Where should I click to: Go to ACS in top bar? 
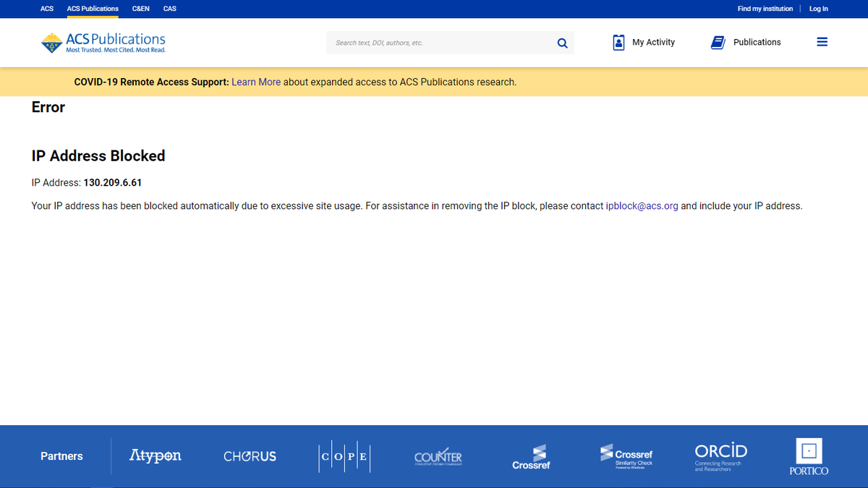[47, 9]
